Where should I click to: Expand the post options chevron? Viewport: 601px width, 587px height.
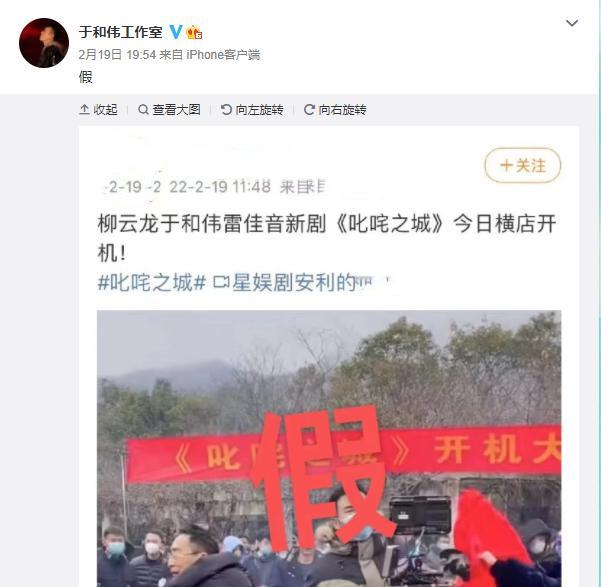pos(572,23)
